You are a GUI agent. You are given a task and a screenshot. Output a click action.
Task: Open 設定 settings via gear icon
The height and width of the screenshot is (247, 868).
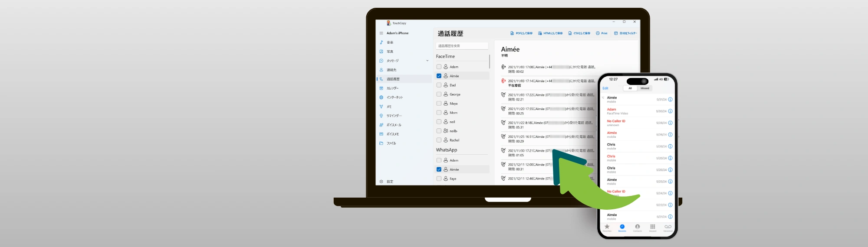[x=381, y=182]
